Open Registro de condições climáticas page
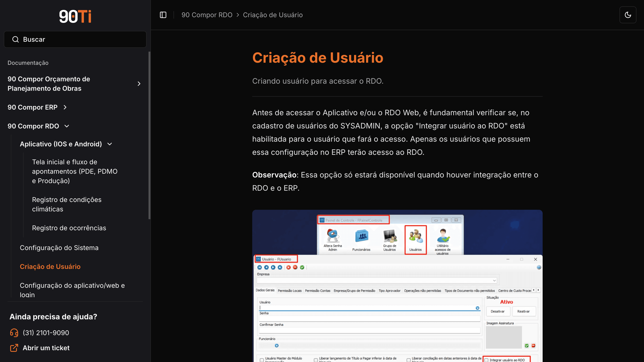Screen dimensions: 644x362 pyautogui.click(x=67, y=204)
